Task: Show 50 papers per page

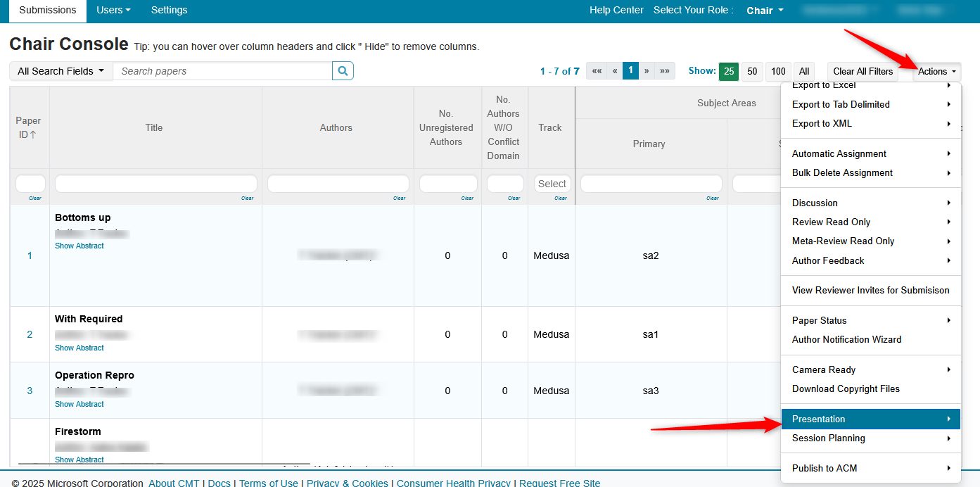Action: pos(752,71)
